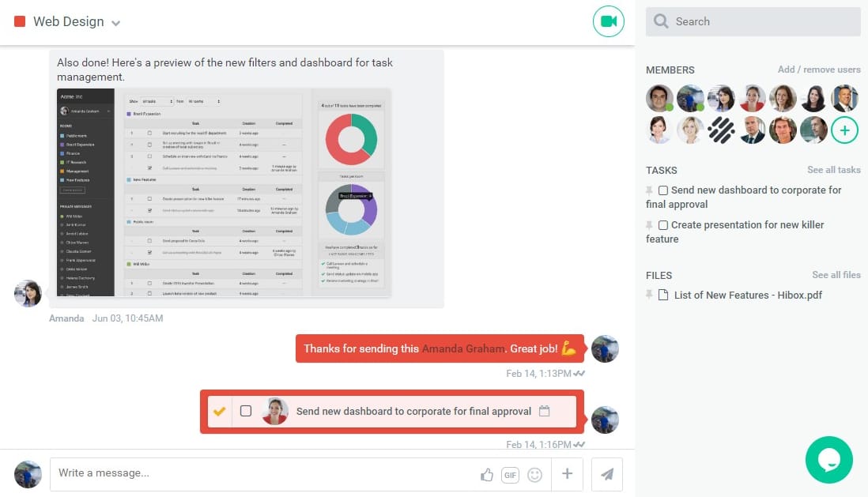Open the dashboard preview image

pos(224,192)
